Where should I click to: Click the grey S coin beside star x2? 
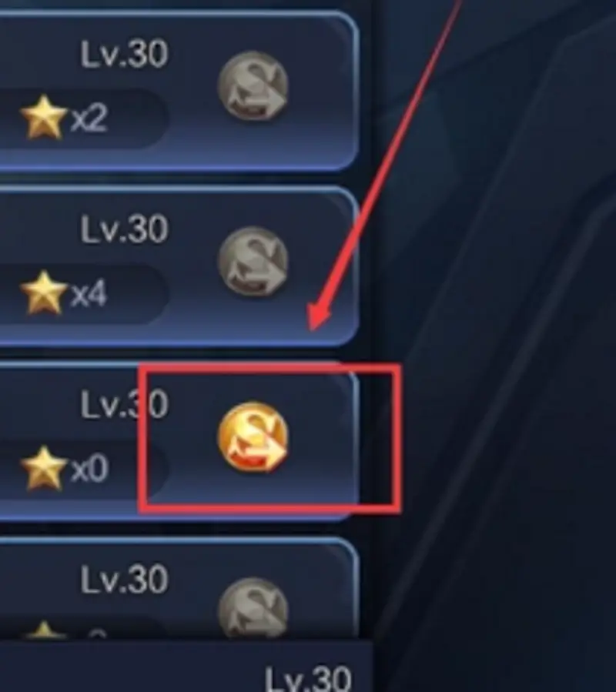click(x=253, y=86)
